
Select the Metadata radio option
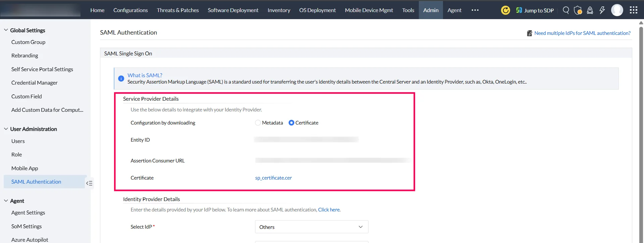click(258, 123)
